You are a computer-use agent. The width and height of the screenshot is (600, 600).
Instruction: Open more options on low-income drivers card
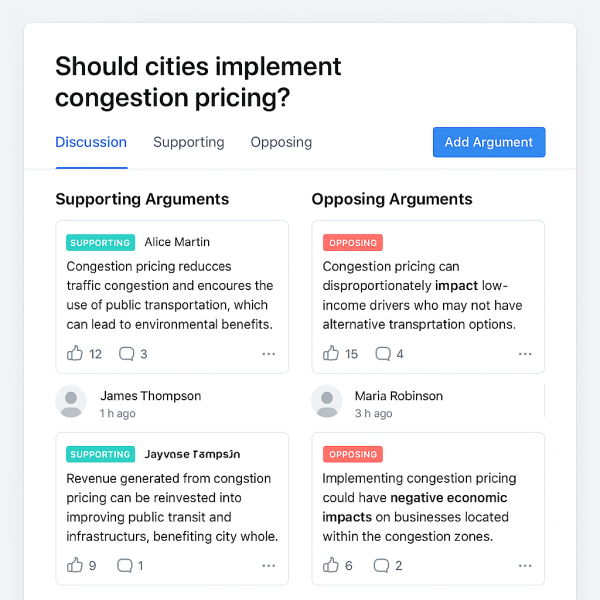pos(525,354)
